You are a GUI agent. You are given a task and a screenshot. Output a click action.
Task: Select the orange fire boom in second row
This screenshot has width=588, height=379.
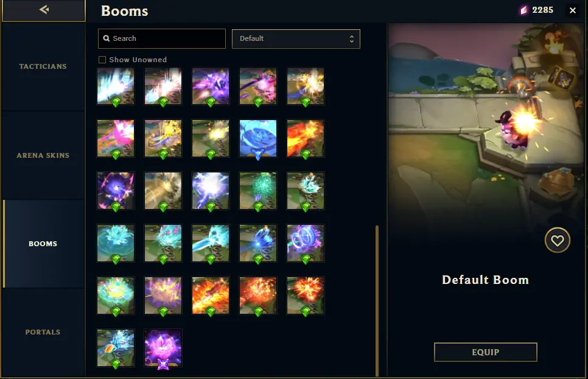pos(306,138)
